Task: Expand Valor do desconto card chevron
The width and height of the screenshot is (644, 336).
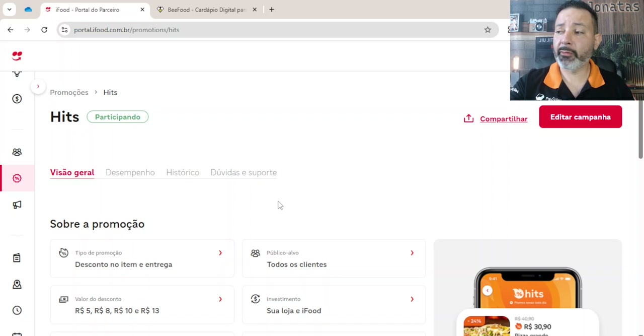Action: coord(220,299)
